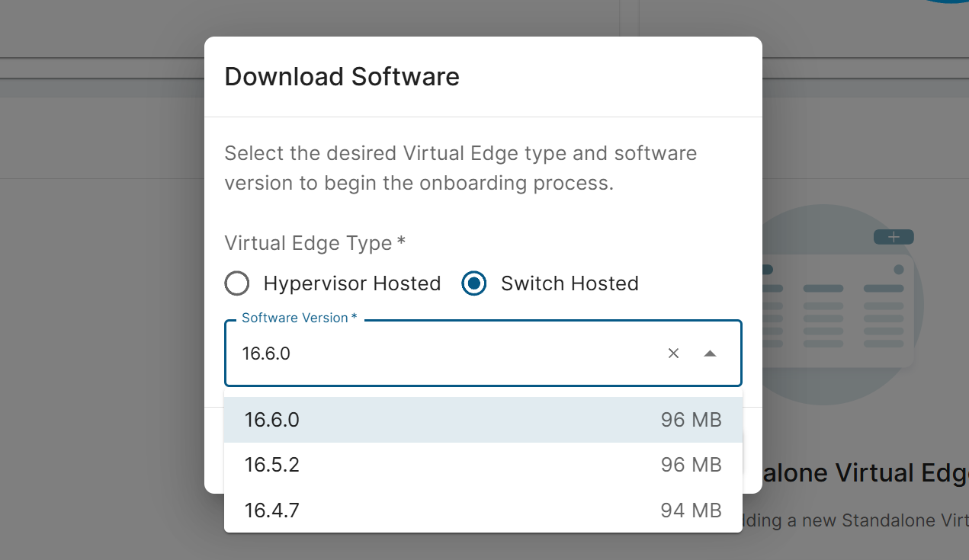
Task: Clear the Software Version field with the X icon
Action: pos(673,354)
